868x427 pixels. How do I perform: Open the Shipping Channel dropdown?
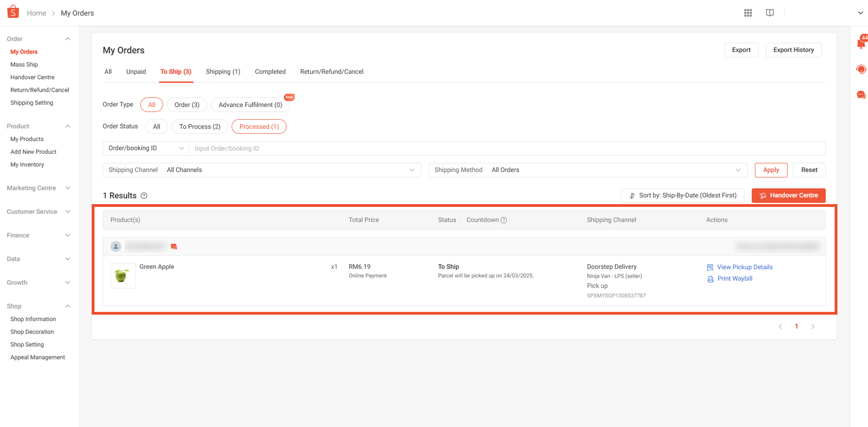click(262, 170)
